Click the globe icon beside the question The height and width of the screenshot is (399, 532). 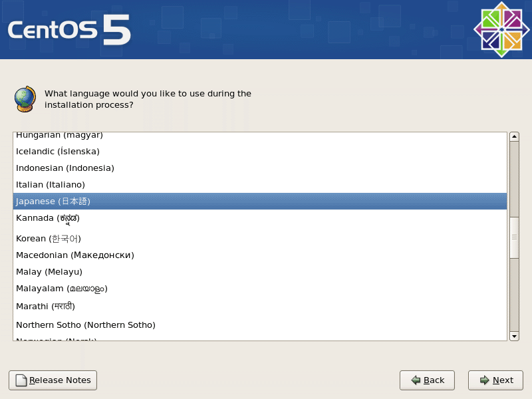coord(25,99)
